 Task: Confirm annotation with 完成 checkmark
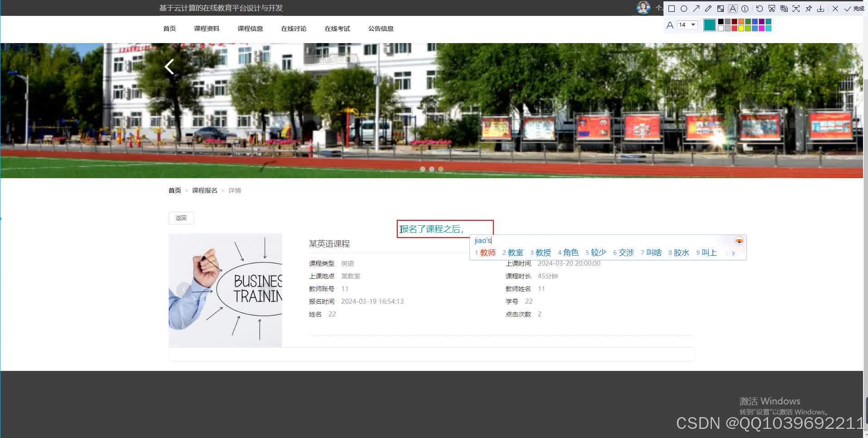848,8
